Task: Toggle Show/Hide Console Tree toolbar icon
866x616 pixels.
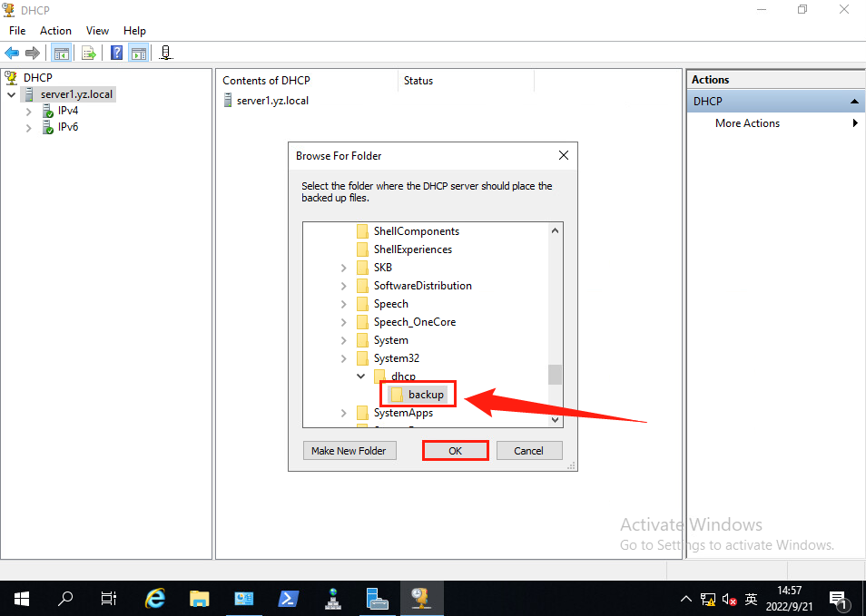Action: coord(62,53)
